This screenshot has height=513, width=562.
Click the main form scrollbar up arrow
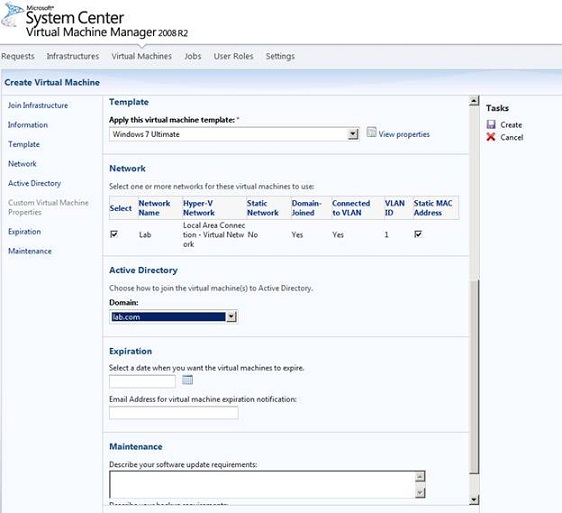pyautogui.click(x=474, y=101)
